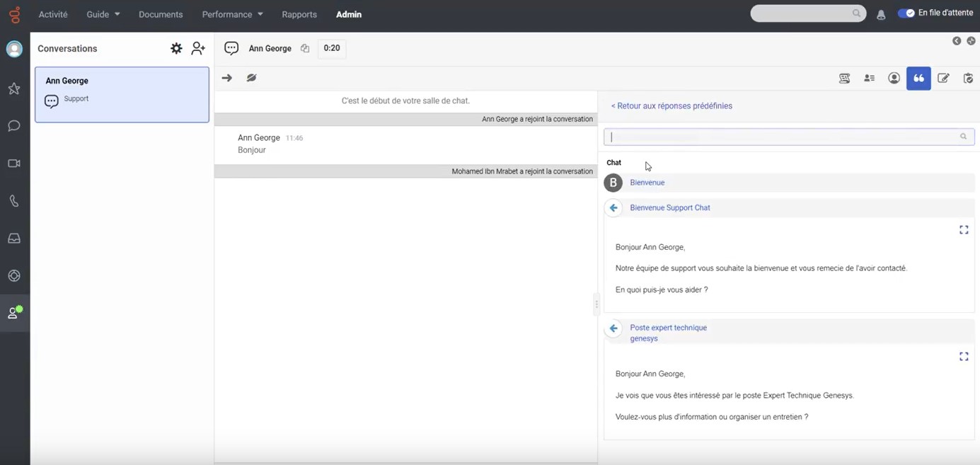Click the 'Retour aux réponses prédéfinies' link
This screenshot has height=465, width=980.
click(x=671, y=105)
